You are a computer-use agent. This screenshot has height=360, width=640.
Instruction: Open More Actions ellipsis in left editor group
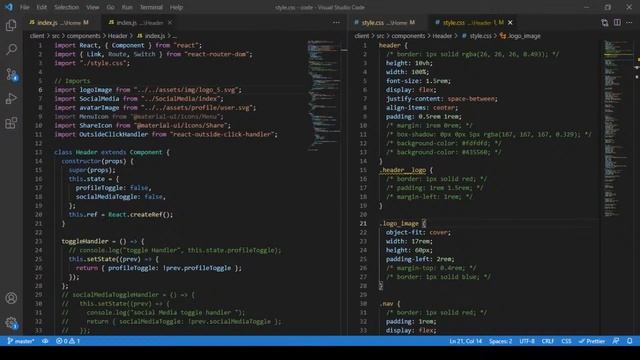[x=336, y=22]
